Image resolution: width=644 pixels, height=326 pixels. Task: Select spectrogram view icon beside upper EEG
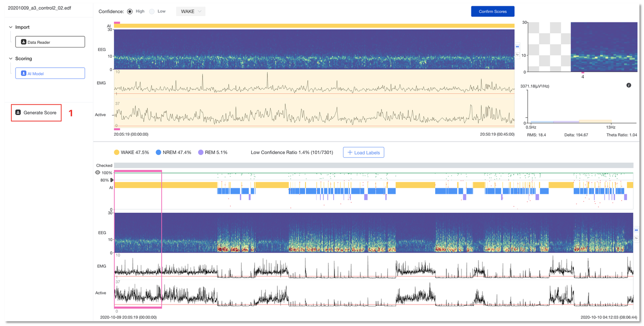pyautogui.click(x=517, y=47)
